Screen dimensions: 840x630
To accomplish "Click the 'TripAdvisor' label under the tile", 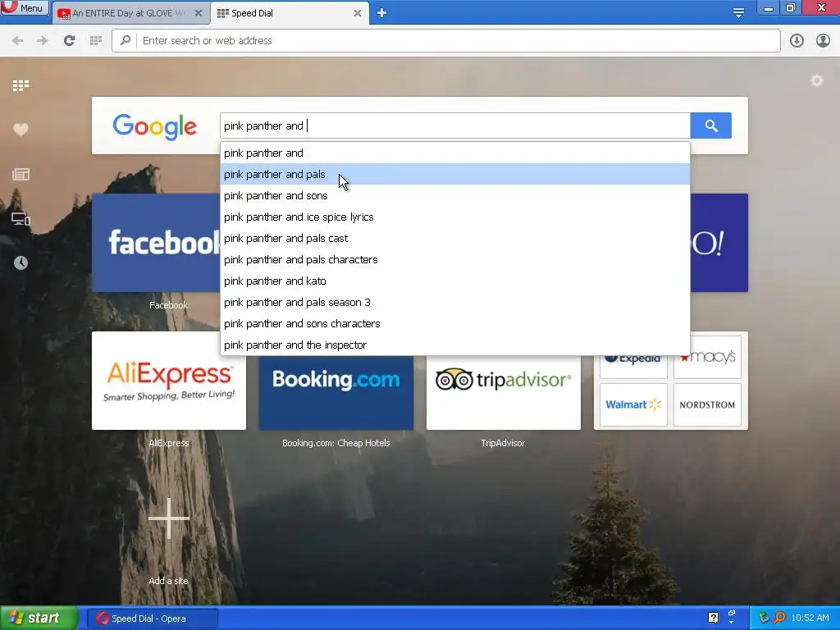I will pos(503,443).
